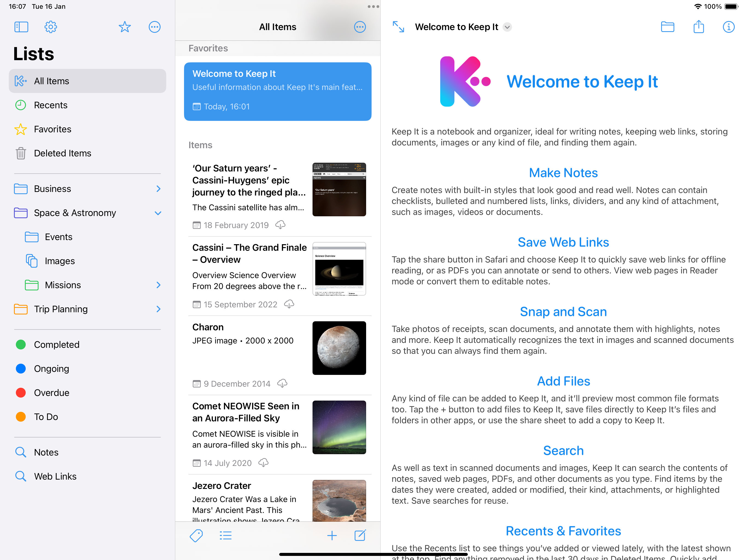Open the Lists sidebar more options menu

[155, 27]
